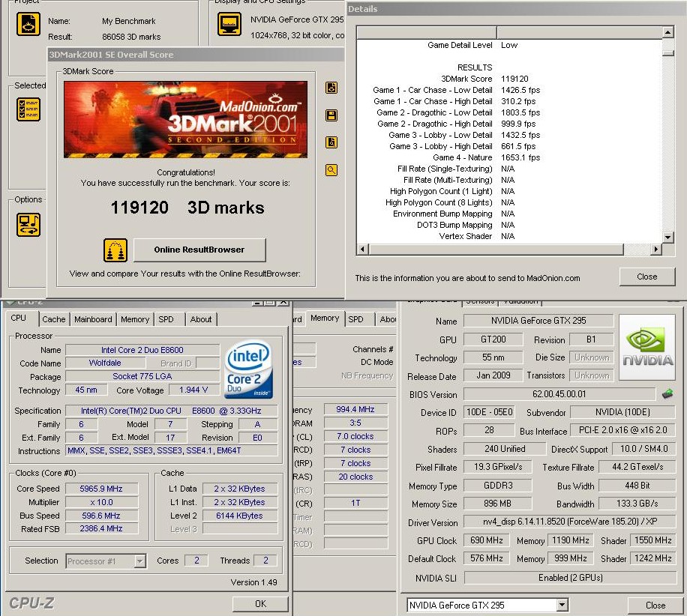The width and height of the screenshot is (687, 616).
Task: Select Memory tab in second CPU-Z window
Action: click(325, 318)
